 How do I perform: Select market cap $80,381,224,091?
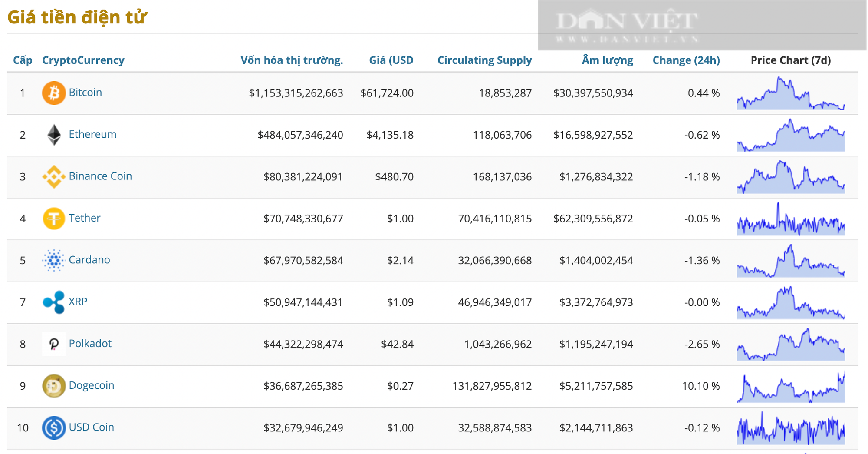tap(303, 177)
